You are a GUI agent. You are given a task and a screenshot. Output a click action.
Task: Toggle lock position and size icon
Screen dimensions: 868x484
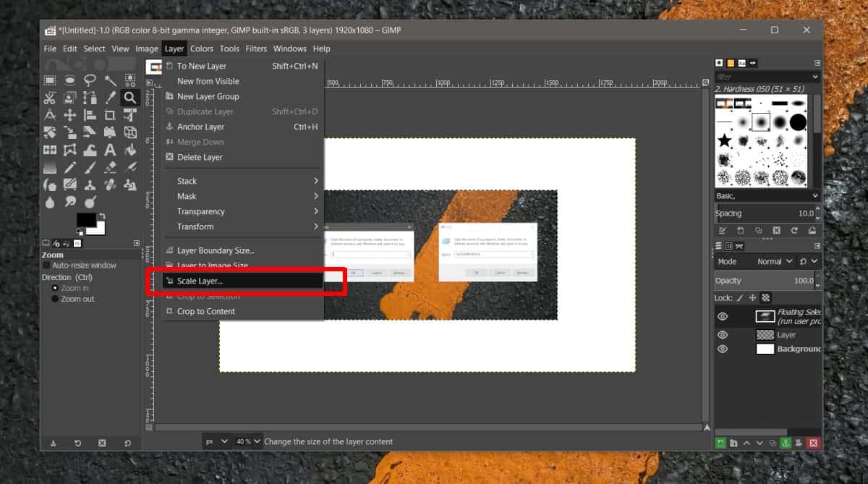pyautogui.click(x=753, y=297)
